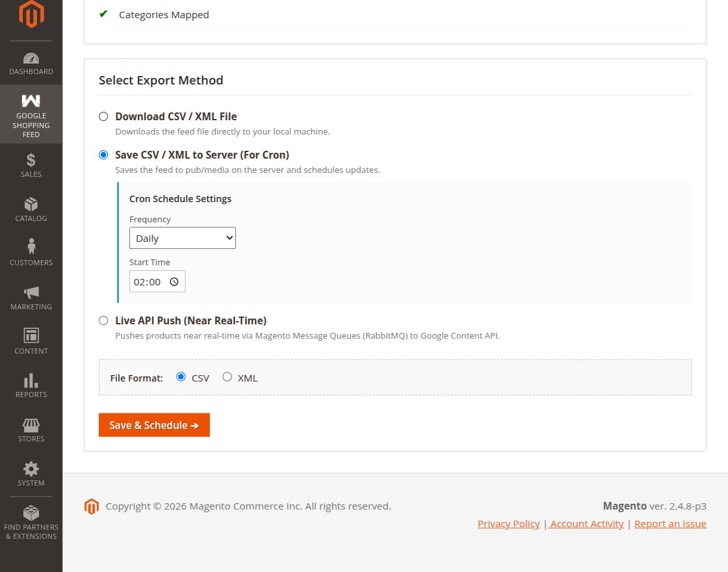Open the Stores storefront icon
The width and height of the screenshot is (728, 572).
(31, 425)
